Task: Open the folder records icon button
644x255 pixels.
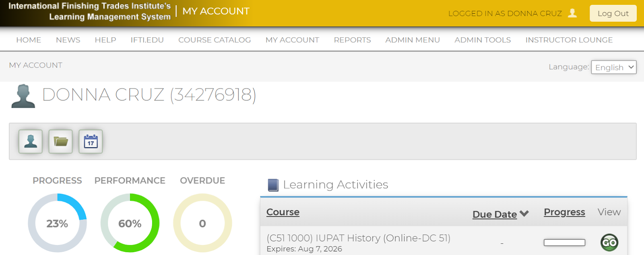Action: click(61, 142)
